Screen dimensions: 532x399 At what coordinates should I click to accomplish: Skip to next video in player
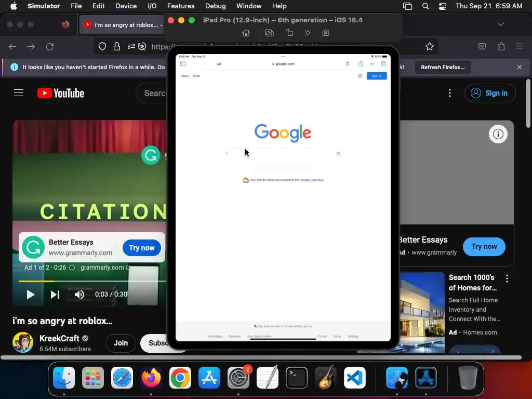(55, 295)
